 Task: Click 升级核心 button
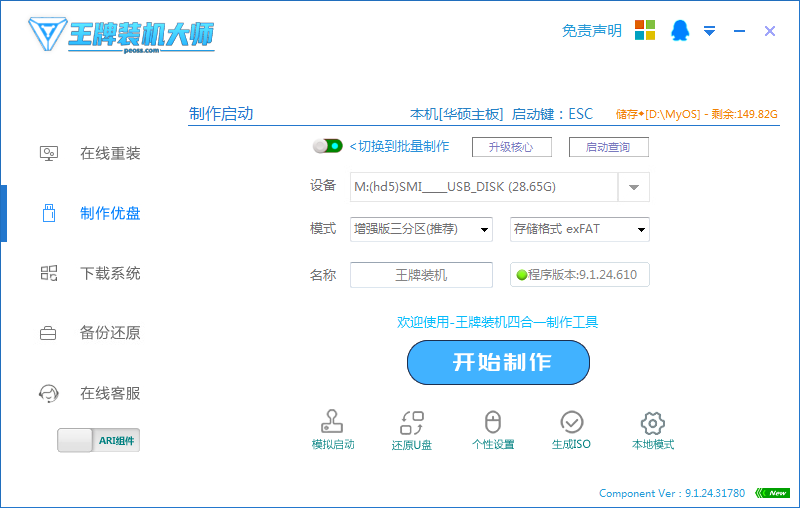pyautogui.click(x=512, y=147)
